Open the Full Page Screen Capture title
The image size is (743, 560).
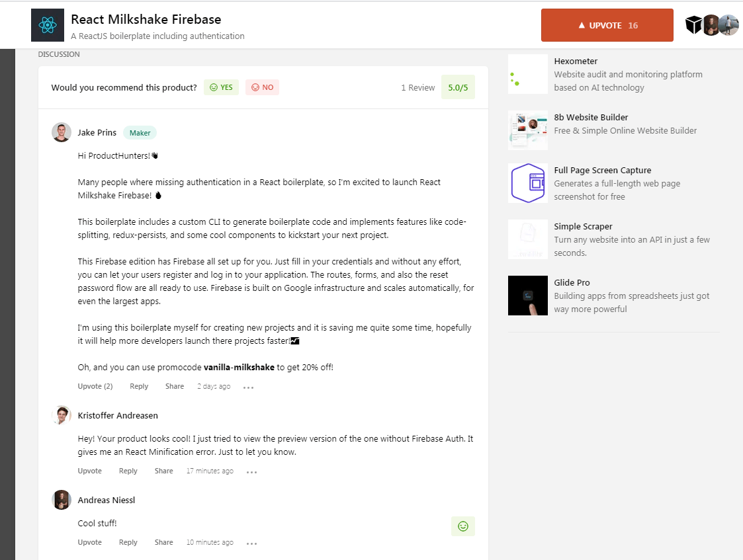(603, 171)
